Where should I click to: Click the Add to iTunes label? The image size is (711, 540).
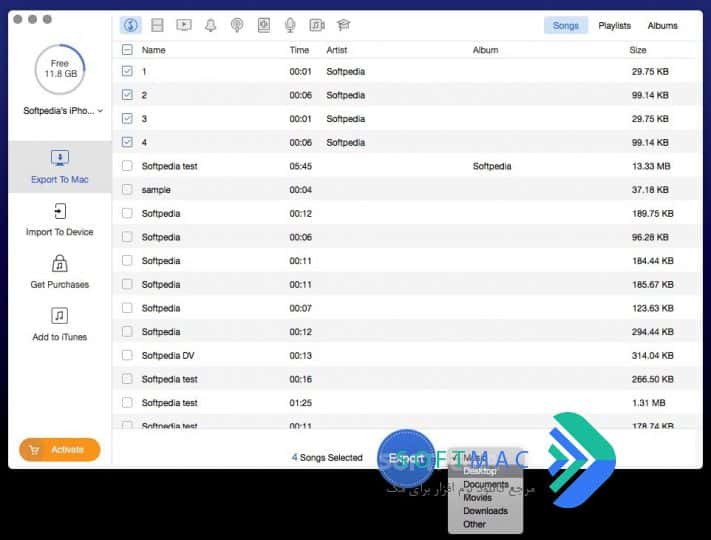coord(59,337)
